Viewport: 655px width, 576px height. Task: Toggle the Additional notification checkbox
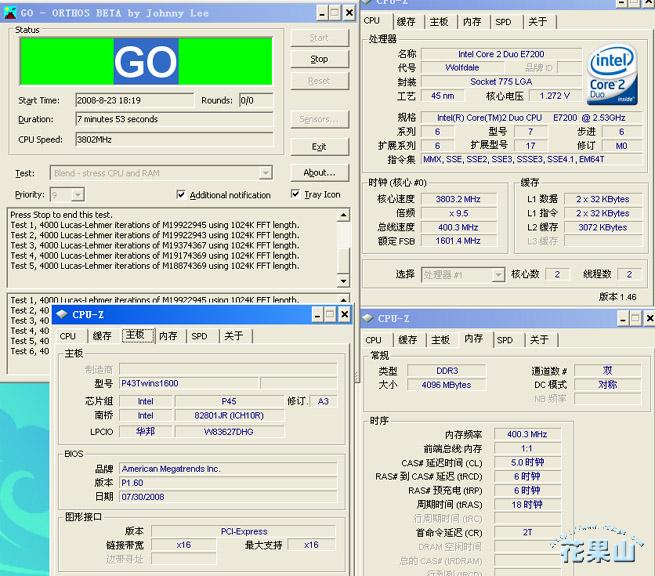pyautogui.click(x=181, y=195)
